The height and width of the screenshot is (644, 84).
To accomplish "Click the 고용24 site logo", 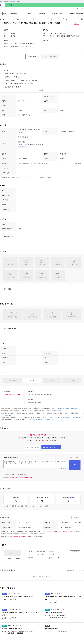I will [3, 14].
